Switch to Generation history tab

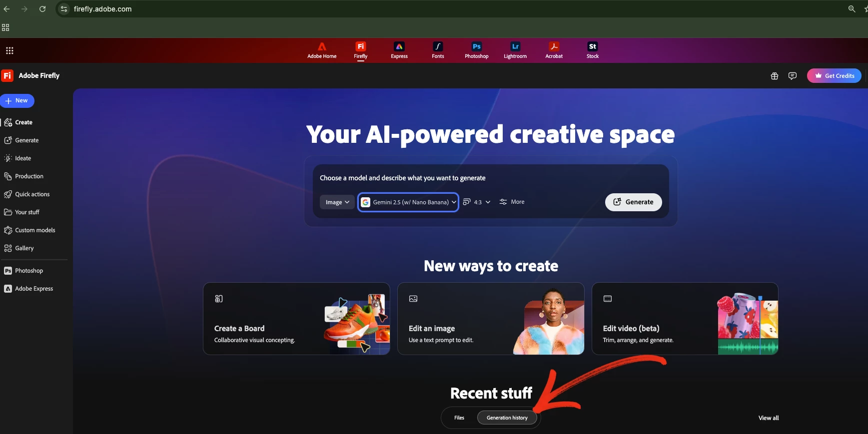point(507,418)
